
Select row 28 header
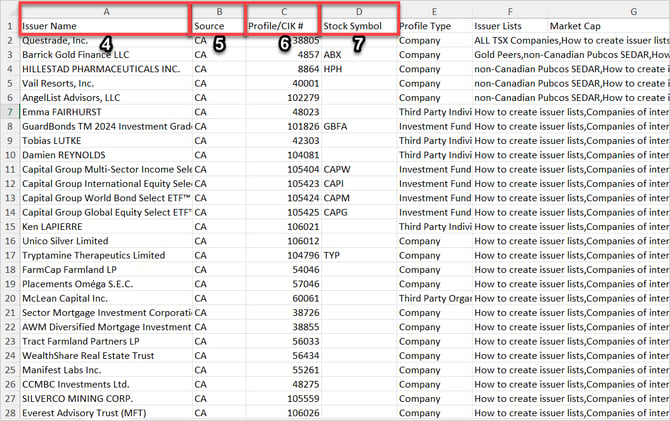click(10, 413)
